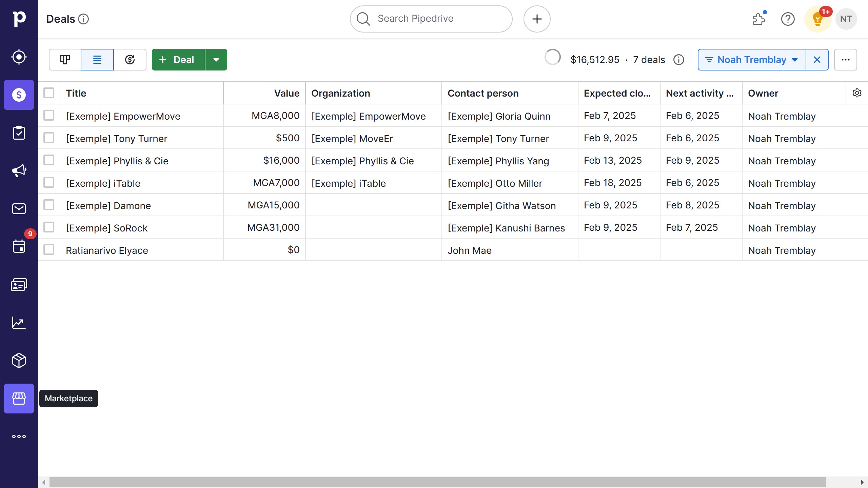
Task: Sort by the Value column header
Action: (x=287, y=93)
